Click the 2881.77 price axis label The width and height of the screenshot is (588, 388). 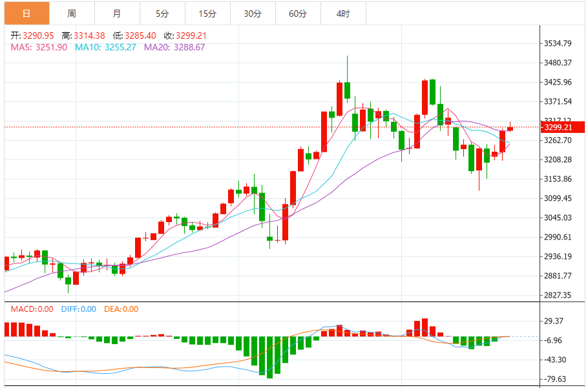pyautogui.click(x=558, y=276)
